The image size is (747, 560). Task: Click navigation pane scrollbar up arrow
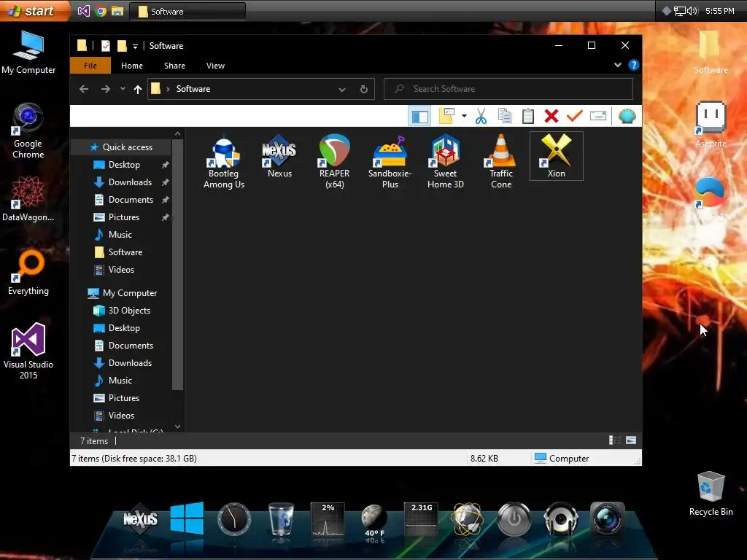(178, 134)
